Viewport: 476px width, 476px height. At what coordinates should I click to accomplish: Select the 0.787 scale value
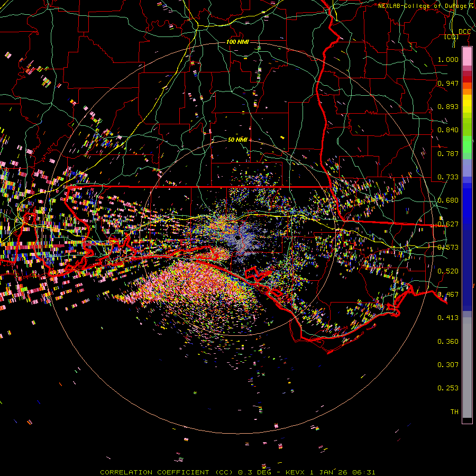(x=448, y=153)
